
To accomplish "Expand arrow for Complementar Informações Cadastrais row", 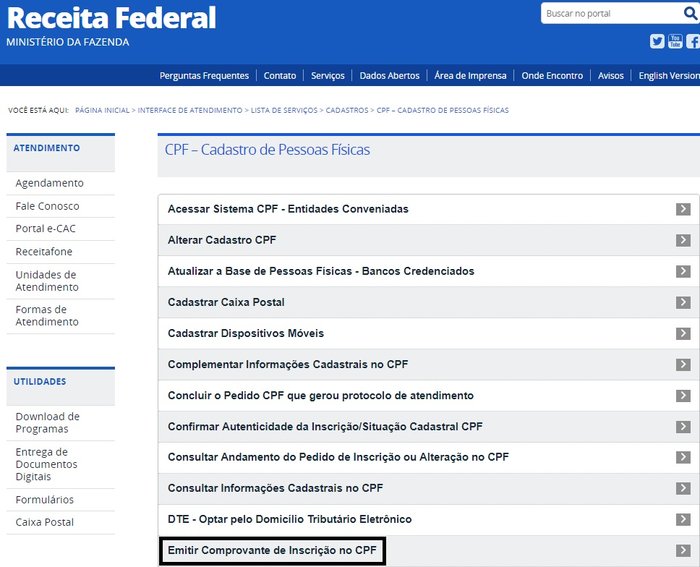I will pyautogui.click(x=683, y=364).
